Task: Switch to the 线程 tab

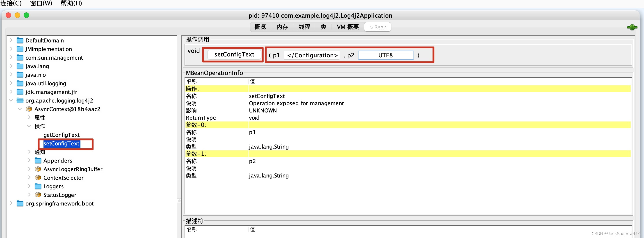Action: [x=304, y=27]
